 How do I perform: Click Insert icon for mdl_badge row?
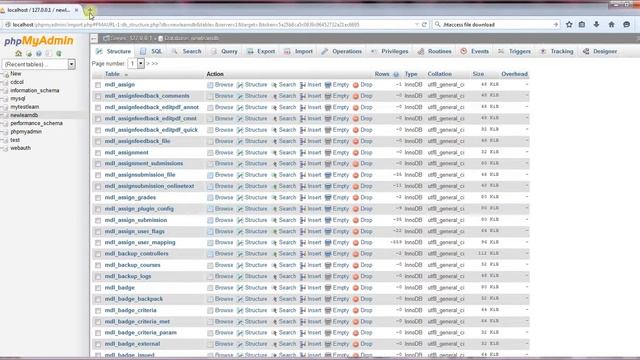pyautogui.click(x=303, y=288)
